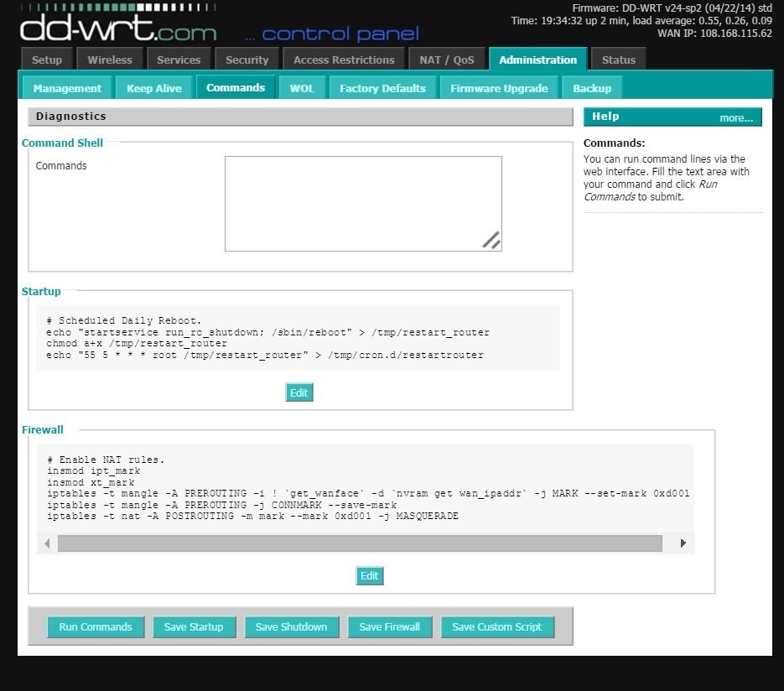Open the Management sub-tab
The image size is (784, 691).
coord(66,87)
